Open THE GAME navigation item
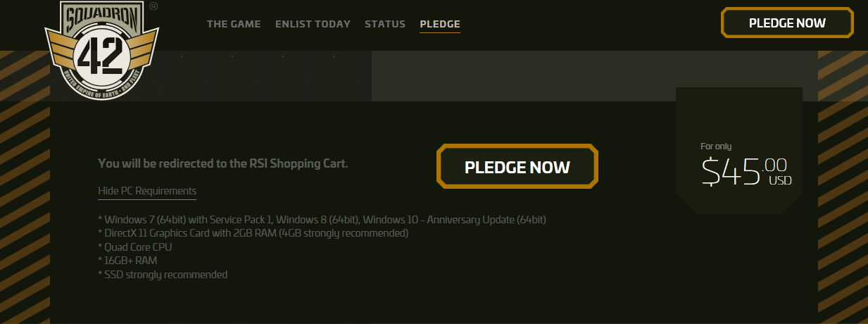 (x=234, y=24)
